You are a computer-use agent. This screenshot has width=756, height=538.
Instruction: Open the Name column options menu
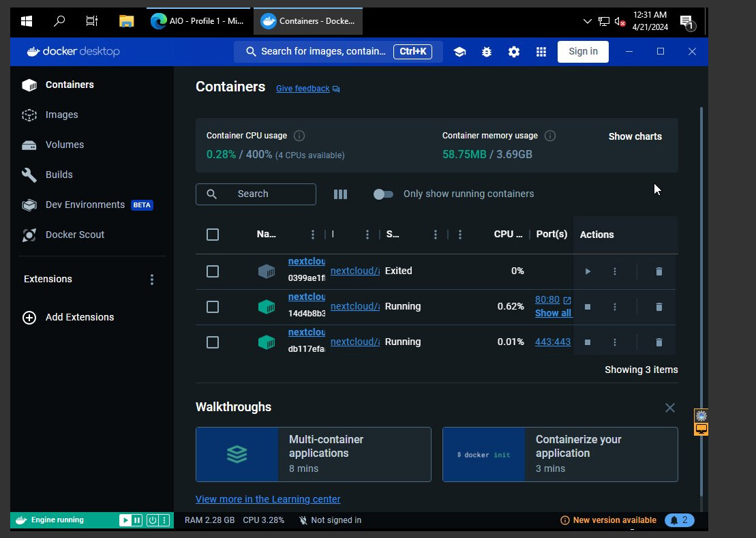pyautogui.click(x=313, y=235)
